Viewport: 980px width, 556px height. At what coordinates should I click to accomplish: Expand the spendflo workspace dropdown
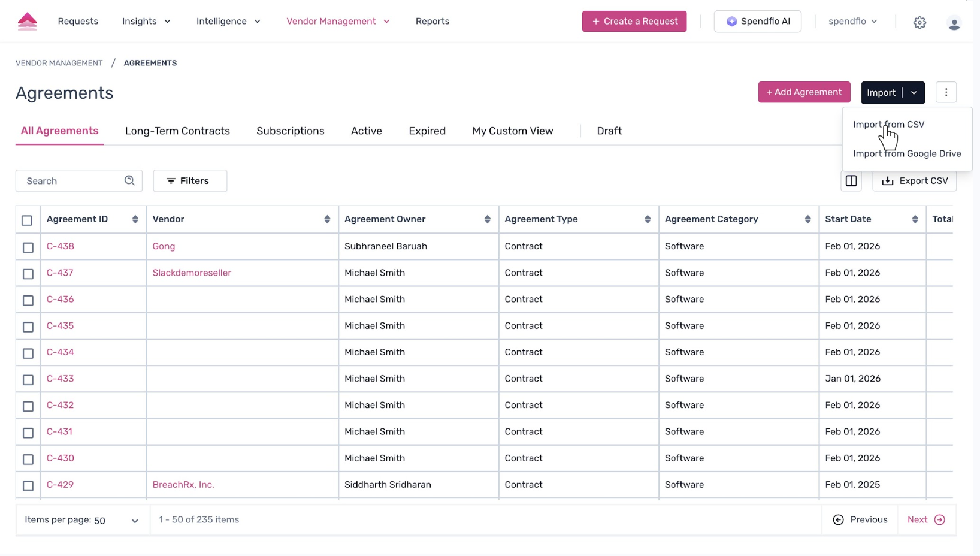click(x=852, y=22)
